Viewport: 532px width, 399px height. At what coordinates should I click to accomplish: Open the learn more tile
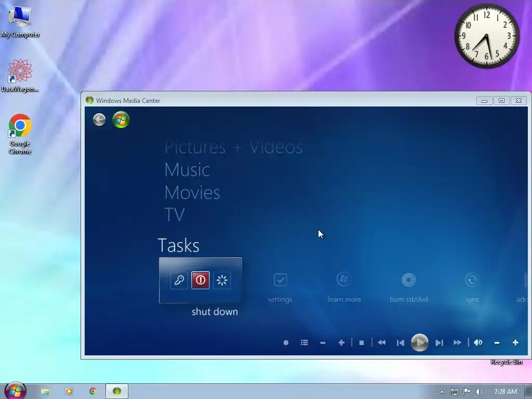click(344, 288)
